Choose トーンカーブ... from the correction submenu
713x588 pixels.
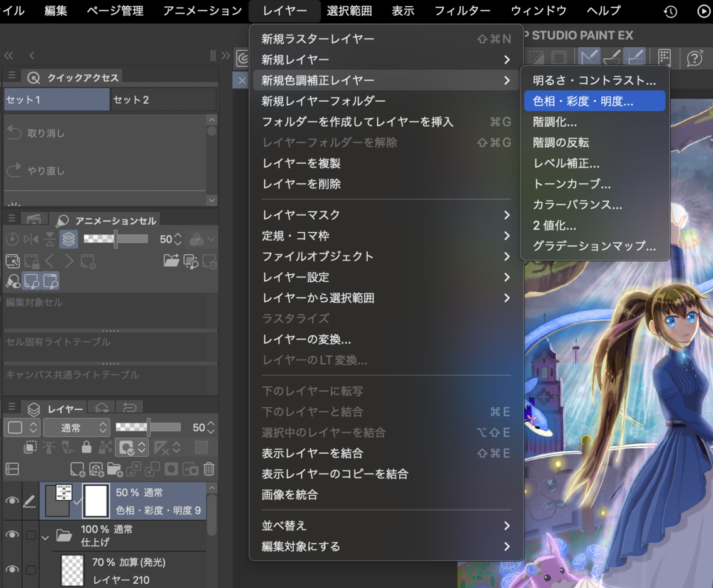click(x=594, y=184)
